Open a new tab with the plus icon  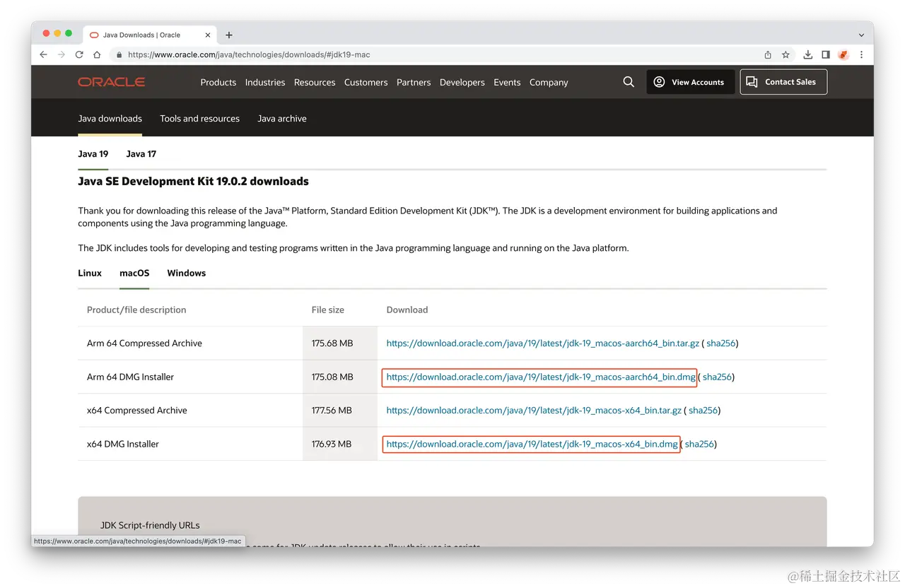(x=228, y=35)
